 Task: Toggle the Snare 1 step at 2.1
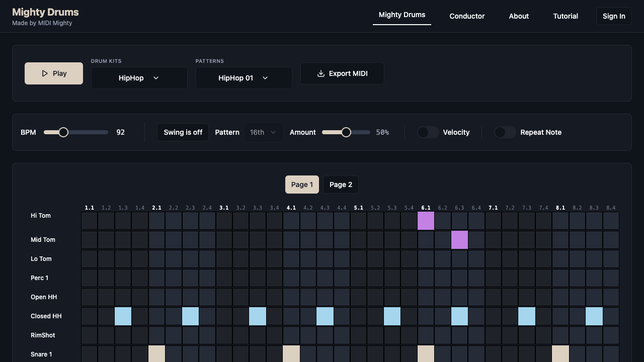(x=157, y=354)
